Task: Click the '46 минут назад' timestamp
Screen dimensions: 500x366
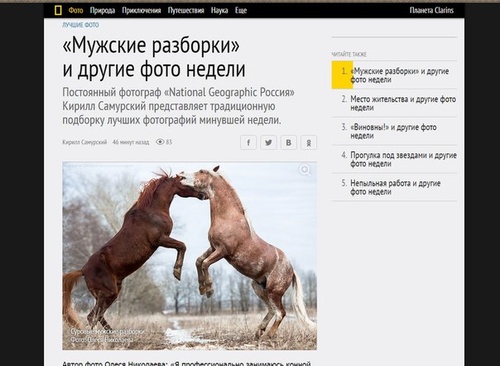Action: 131,142
